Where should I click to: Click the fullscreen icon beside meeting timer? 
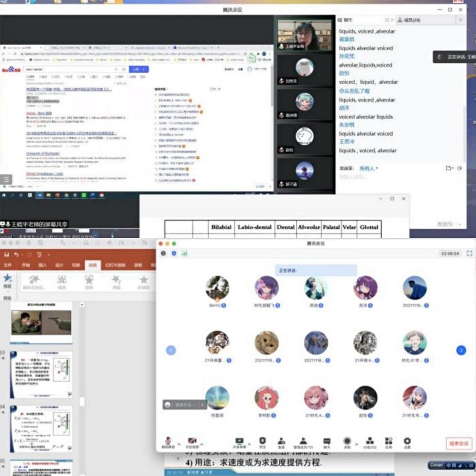pyautogui.click(x=469, y=254)
